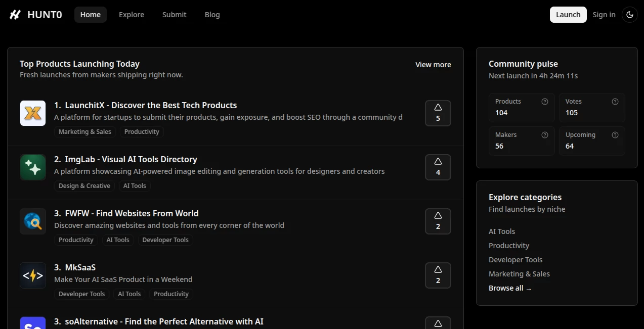Click the question mark beside Upcoming stat

pos(615,135)
